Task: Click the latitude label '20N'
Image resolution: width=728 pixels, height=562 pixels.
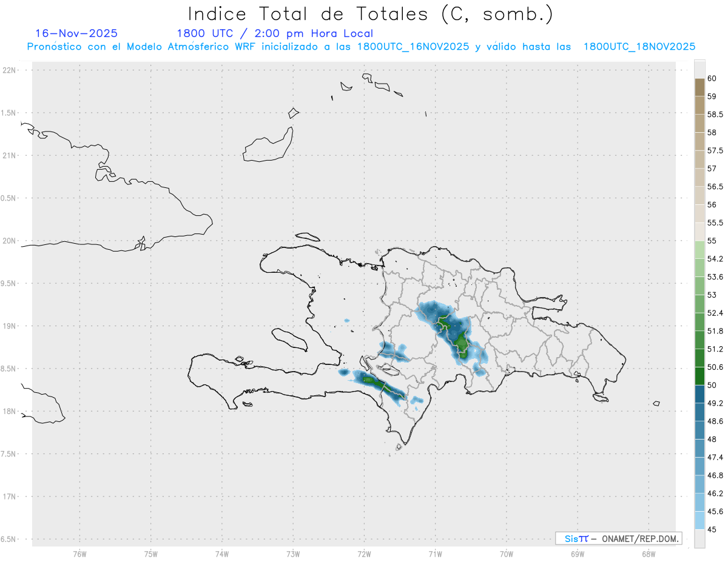Action: (10, 240)
